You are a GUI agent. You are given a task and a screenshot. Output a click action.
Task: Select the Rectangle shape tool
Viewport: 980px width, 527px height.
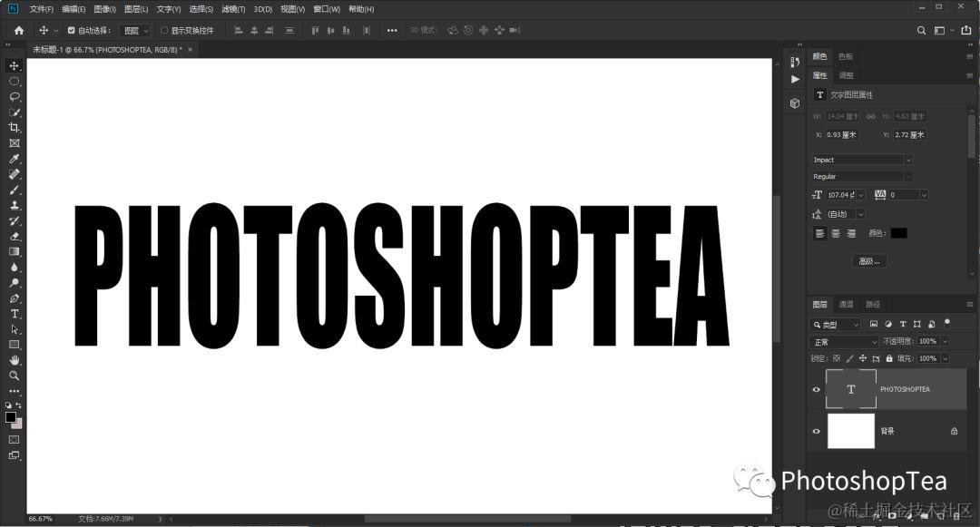(x=14, y=345)
